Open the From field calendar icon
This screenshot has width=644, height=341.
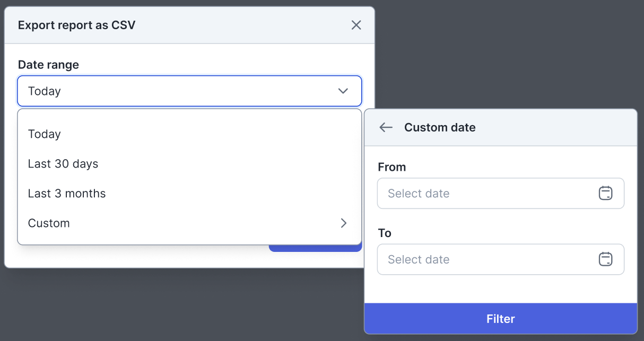tap(605, 194)
